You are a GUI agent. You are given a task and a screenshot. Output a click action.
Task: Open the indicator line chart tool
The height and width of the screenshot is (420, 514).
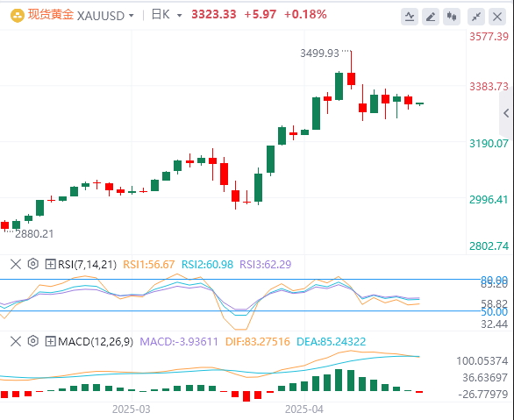(x=410, y=17)
